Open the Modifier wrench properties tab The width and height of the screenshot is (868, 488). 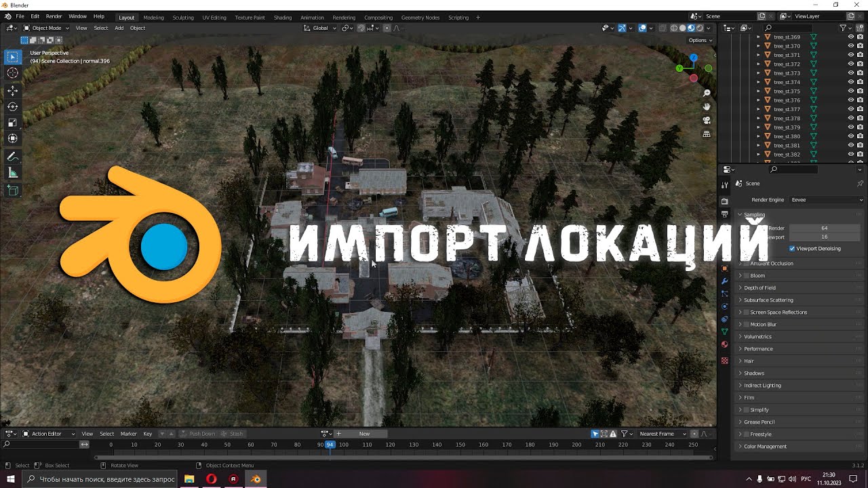click(724, 281)
